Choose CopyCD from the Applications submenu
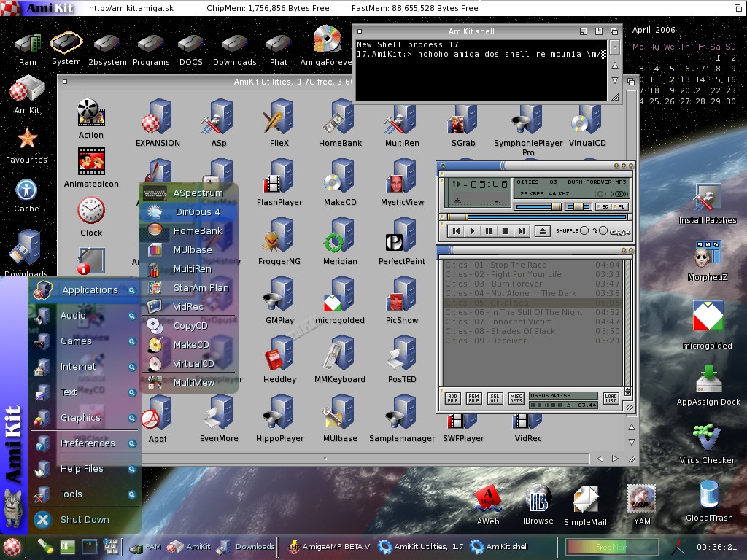This screenshot has width=747, height=560. click(x=189, y=326)
